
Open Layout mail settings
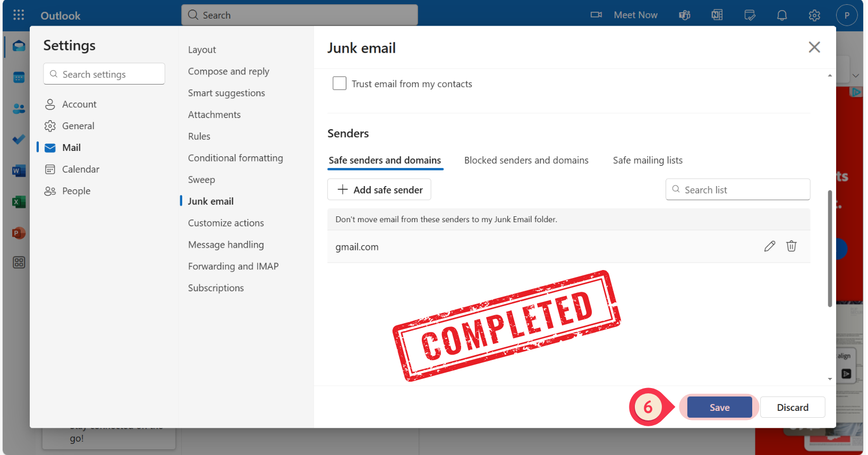click(202, 49)
